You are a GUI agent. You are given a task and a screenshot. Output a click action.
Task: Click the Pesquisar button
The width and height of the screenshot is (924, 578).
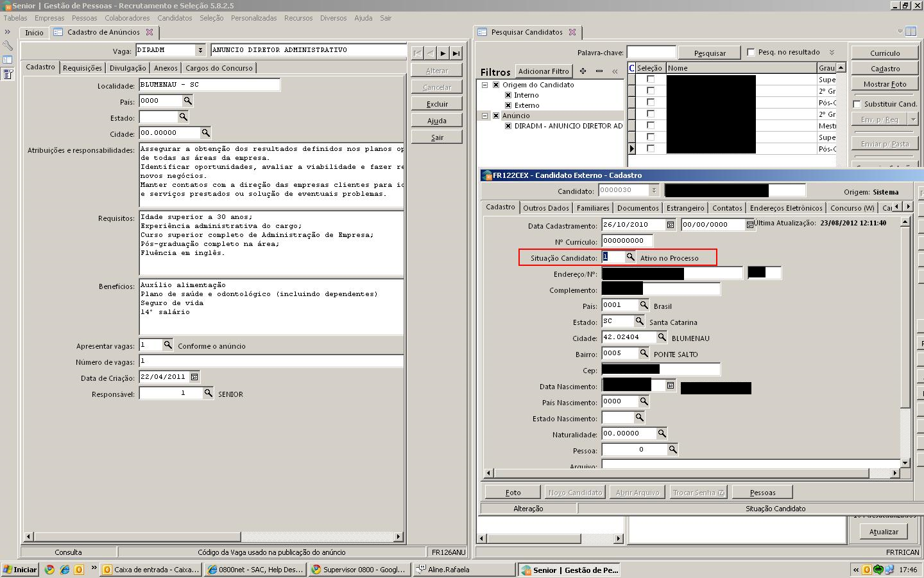pyautogui.click(x=710, y=53)
